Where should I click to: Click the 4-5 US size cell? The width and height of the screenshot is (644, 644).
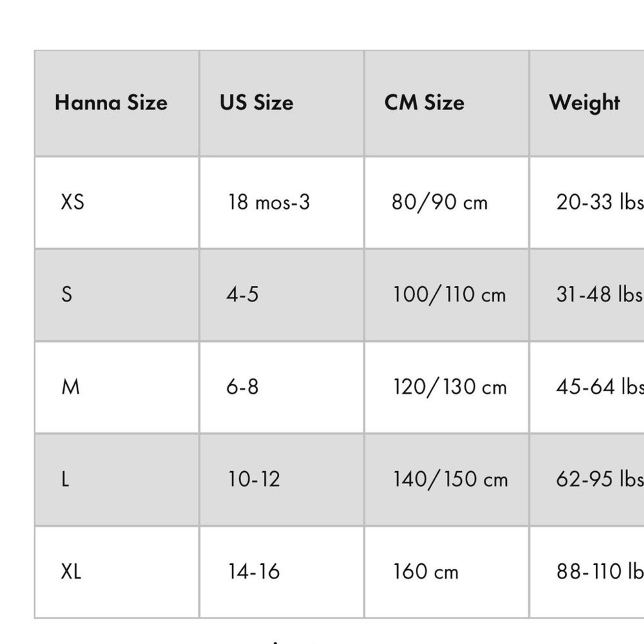click(242, 295)
